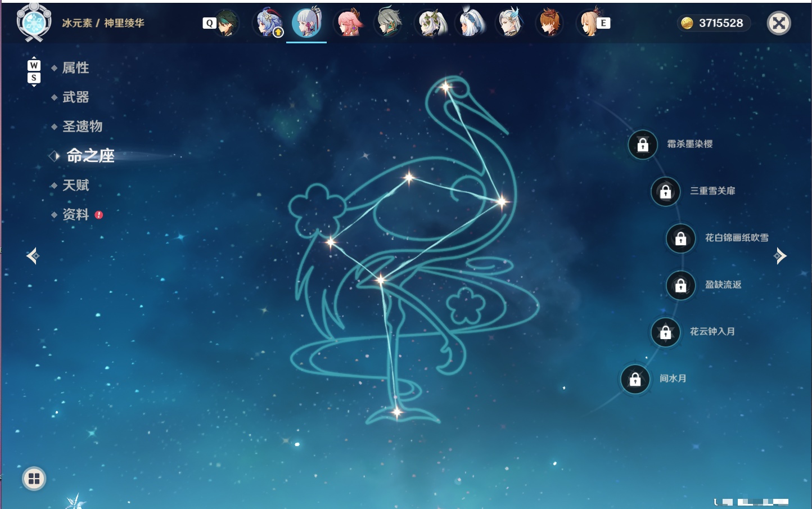Image resolution: width=812 pixels, height=509 pixels.
Task: Click the grid menu icon at bottom left
Action: pyautogui.click(x=34, y=479)
